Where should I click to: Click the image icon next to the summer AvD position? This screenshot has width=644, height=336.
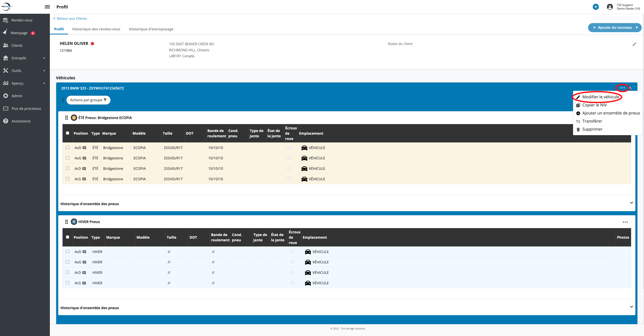pyautogui.click(x=84, y=148)
